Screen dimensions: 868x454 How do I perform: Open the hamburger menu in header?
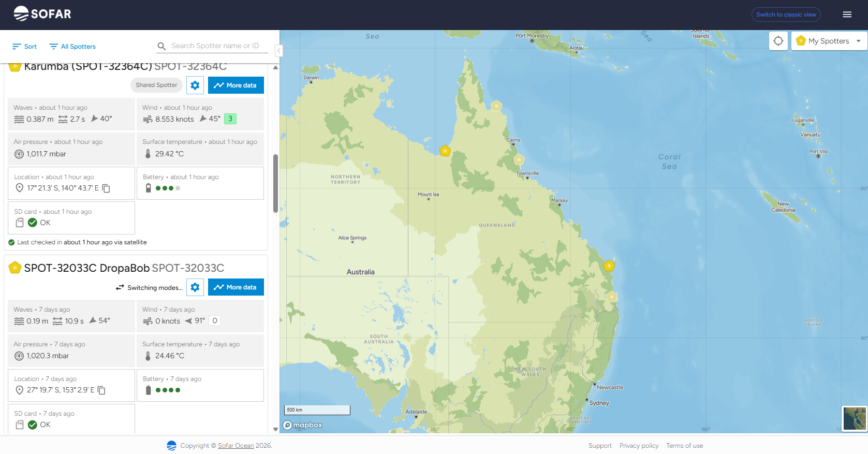click(847, 14)
